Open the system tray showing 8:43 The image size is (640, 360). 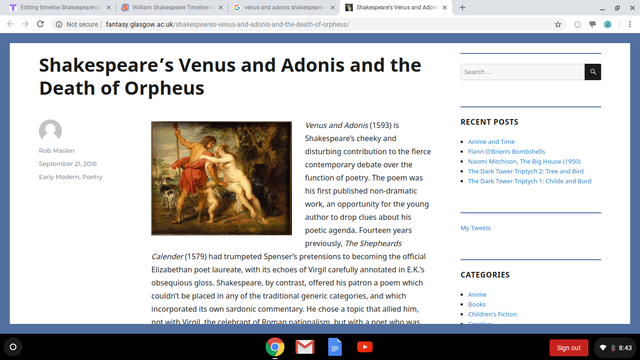[x=616, y=348]
